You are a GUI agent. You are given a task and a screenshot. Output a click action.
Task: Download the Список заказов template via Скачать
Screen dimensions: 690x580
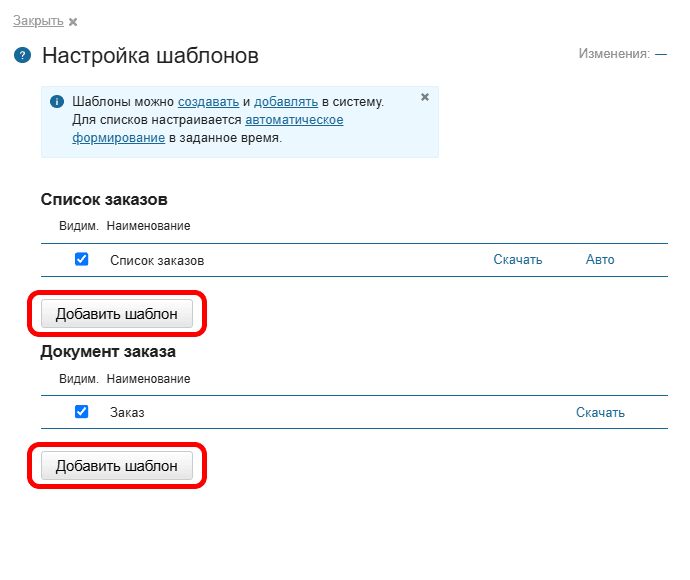pos(517,260)
